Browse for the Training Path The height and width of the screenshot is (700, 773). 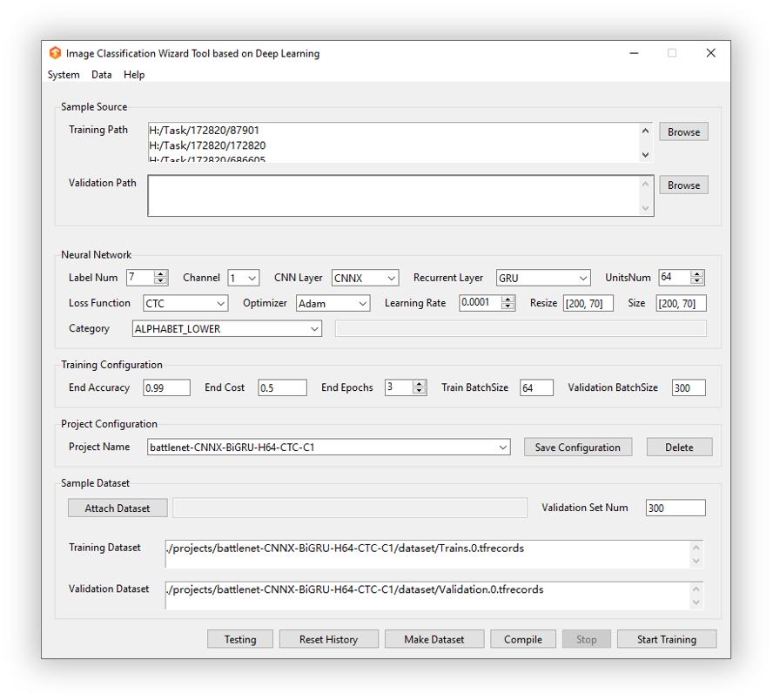(683, 132)
